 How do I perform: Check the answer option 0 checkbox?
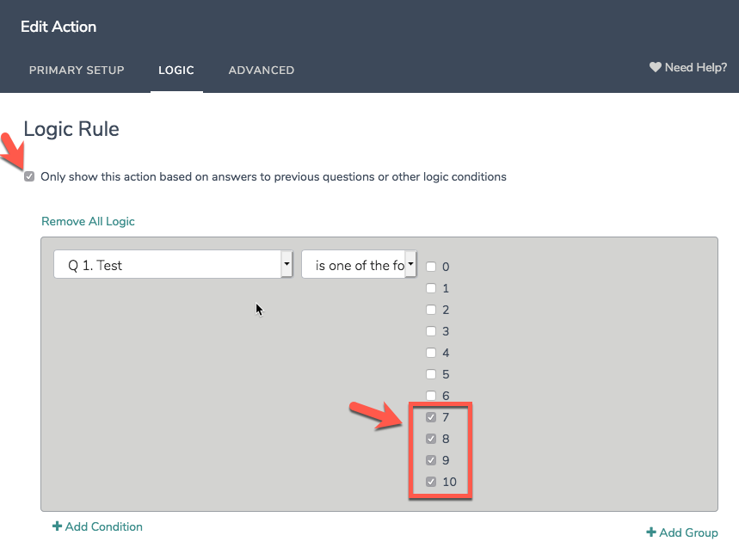point(431,267)
